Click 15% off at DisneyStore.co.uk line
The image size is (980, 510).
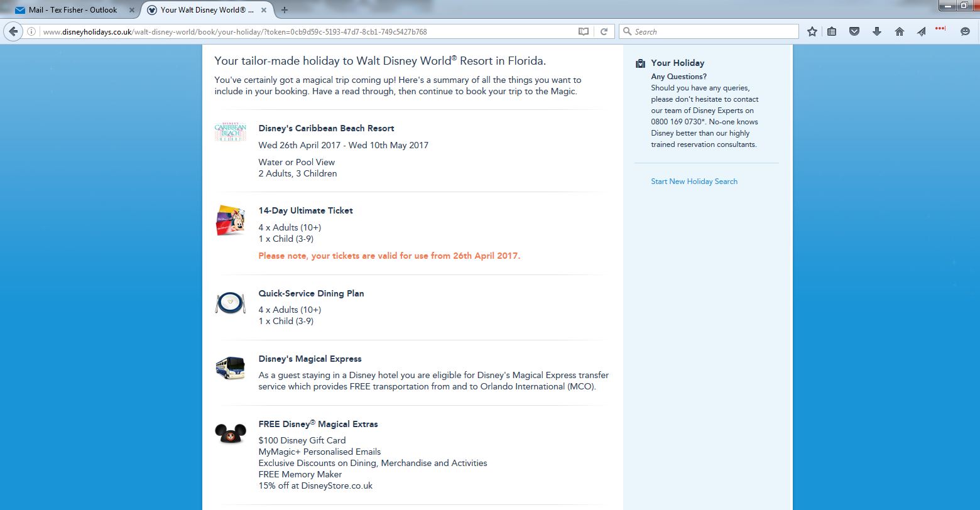(315, 486)
